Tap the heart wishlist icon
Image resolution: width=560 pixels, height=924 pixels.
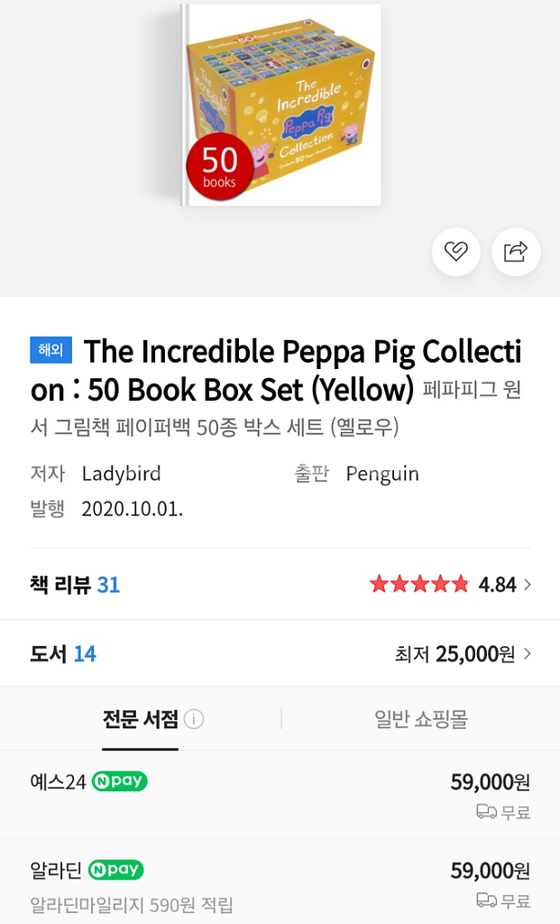[455, 252]
